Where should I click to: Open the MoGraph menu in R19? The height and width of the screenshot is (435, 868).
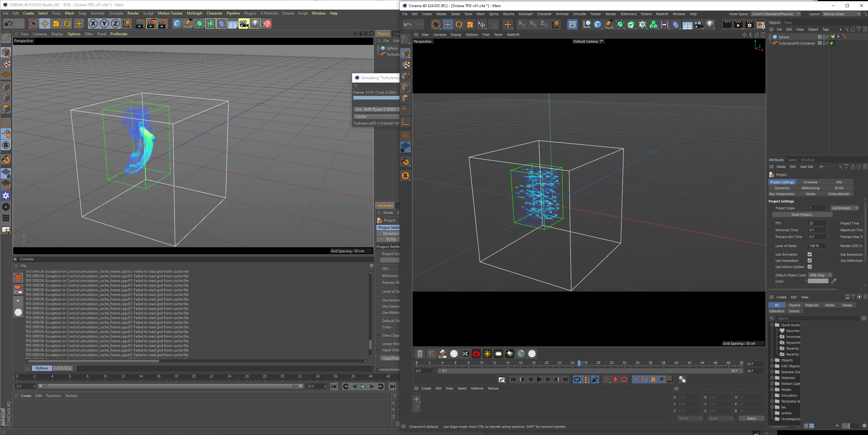point(194,13)
